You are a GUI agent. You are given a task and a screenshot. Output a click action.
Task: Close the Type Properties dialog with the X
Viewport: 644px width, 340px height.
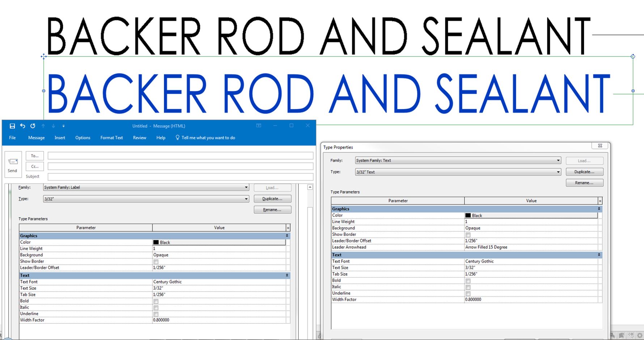coord(600,146)
